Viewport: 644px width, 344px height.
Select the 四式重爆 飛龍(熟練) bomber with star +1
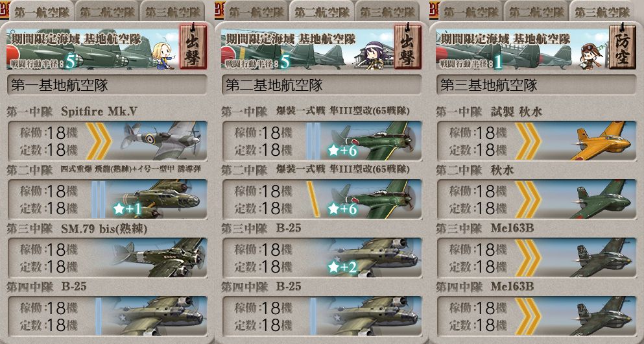point(107,199)
